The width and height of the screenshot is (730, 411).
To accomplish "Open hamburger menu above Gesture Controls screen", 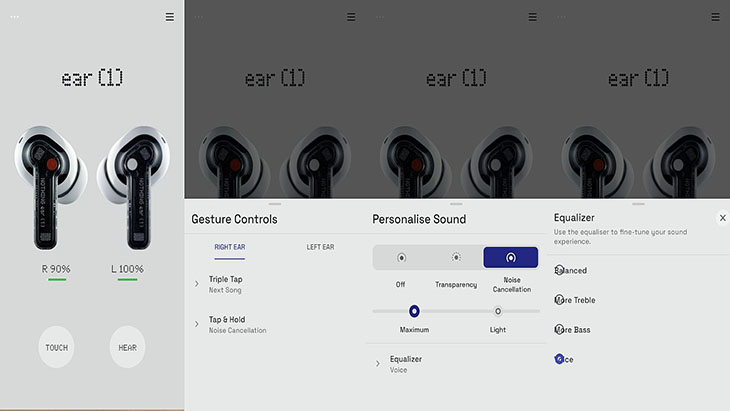I will tap(351, 17).
